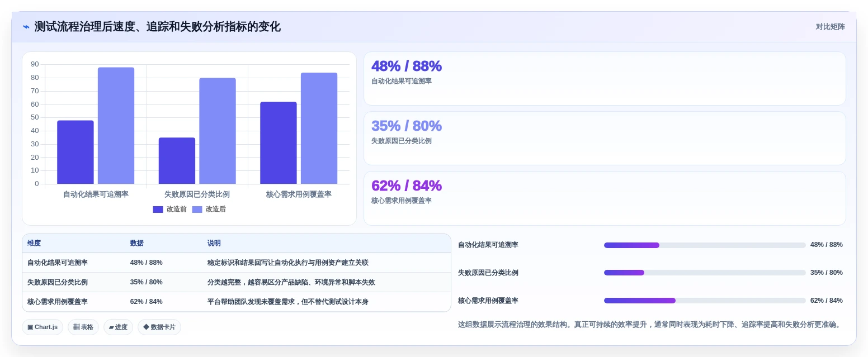Viewport: 868px width, 357px height.
Task: Click the 表格 tag chip
Action: [x=83, y=327]
